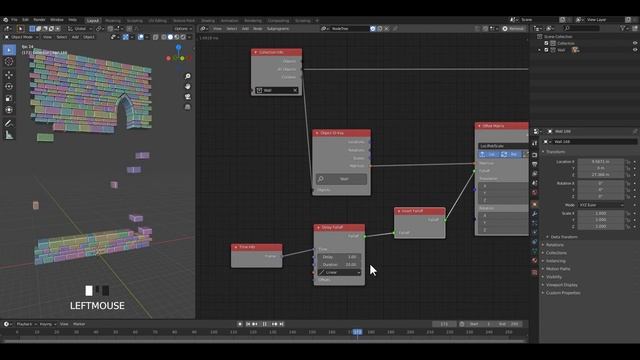
Task: Click the outliner filter funnel icon
Action: (x=622, y=28)
